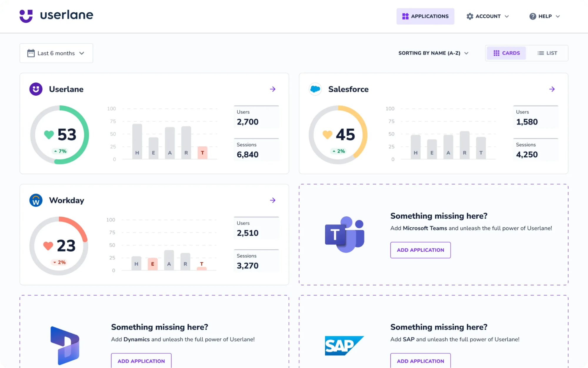Click the E bar in Userlane HEART chart

153,148
